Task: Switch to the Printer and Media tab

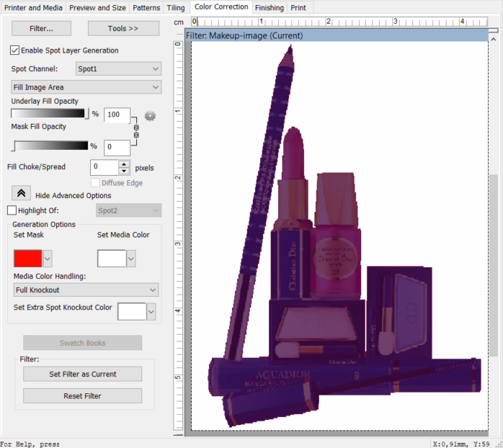Action: click(x=34, y=7)
